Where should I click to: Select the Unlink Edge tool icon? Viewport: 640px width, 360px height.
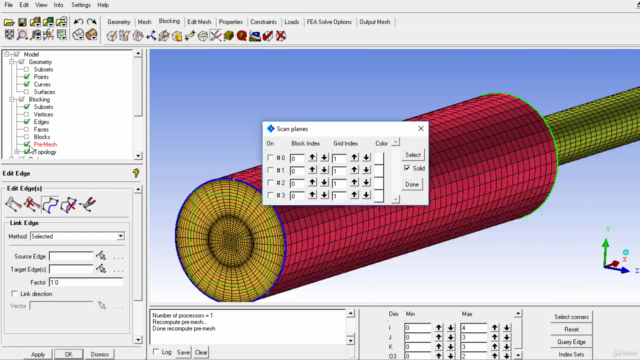click(69, 204)
